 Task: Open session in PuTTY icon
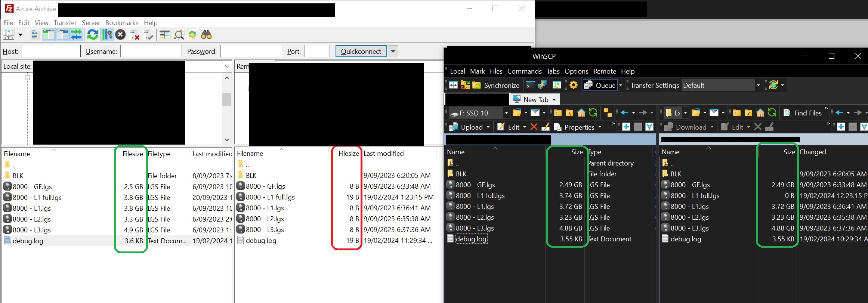(x=542, y=85)
